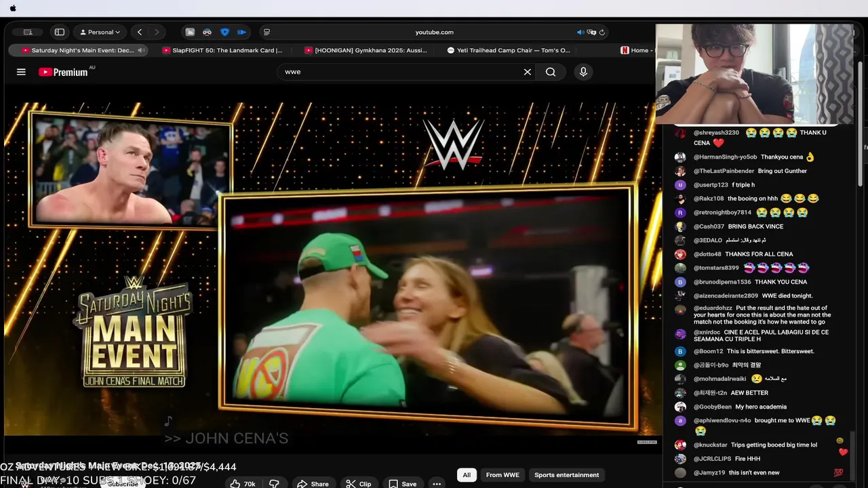Clear the wwe search text
Image resolution: width=868 pixels, height=488 pixels.
pos(528,72)
